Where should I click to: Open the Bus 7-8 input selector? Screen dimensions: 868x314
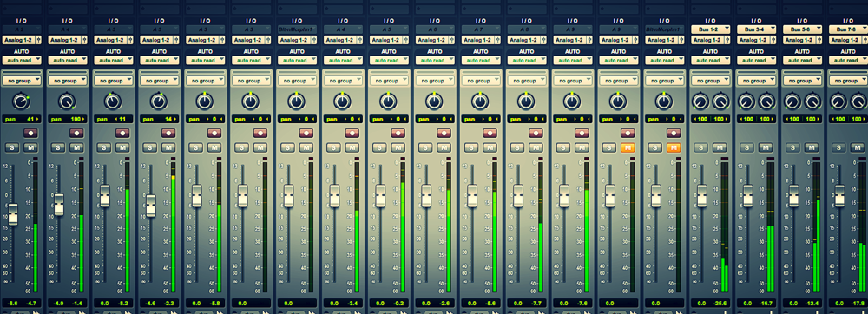point(848,29)
